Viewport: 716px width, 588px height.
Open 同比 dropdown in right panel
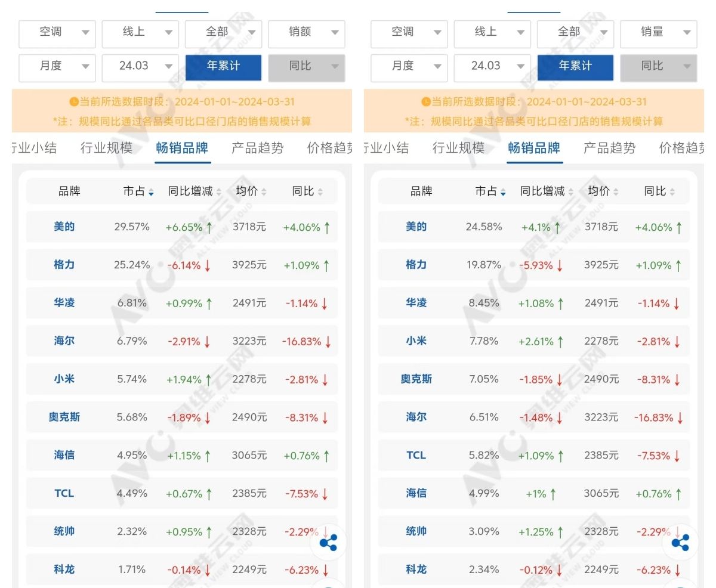coord(659,67)
